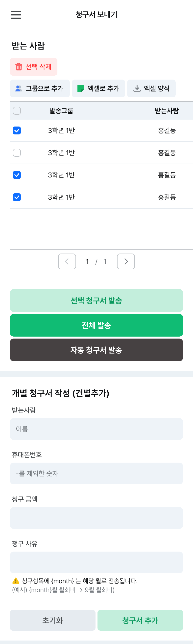
Task: Click the download icon on 엑셀 양식 button
Action: [137, 88]
